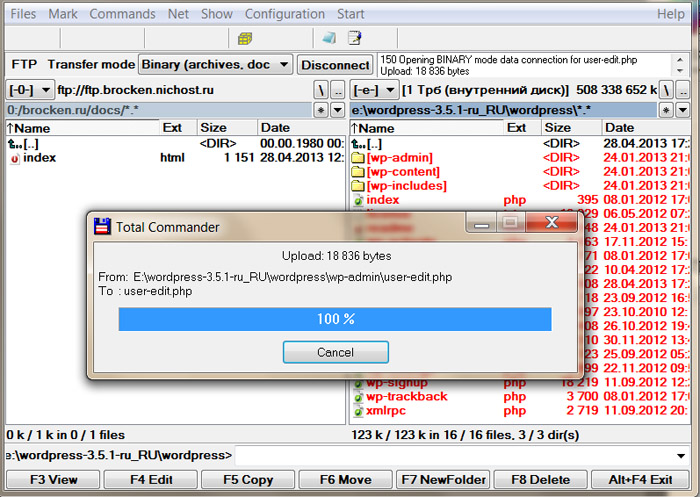Sort left panel by Ext column
700x497 pixels.
point(178,128)
